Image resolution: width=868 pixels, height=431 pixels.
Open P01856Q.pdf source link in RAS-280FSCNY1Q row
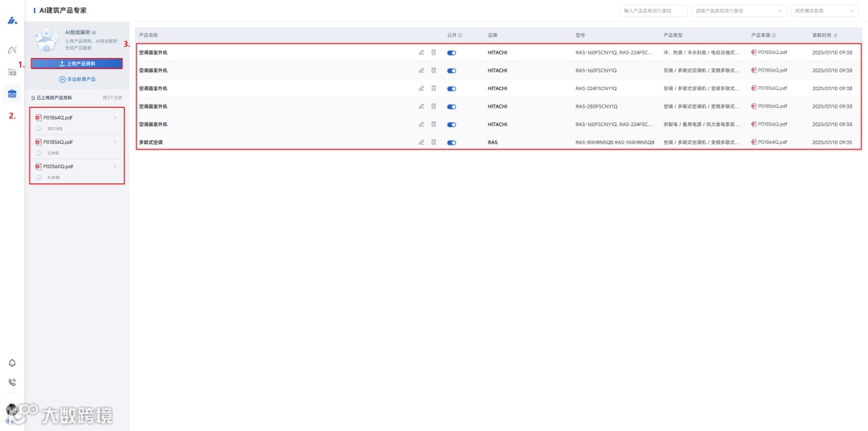coord(769,106)
